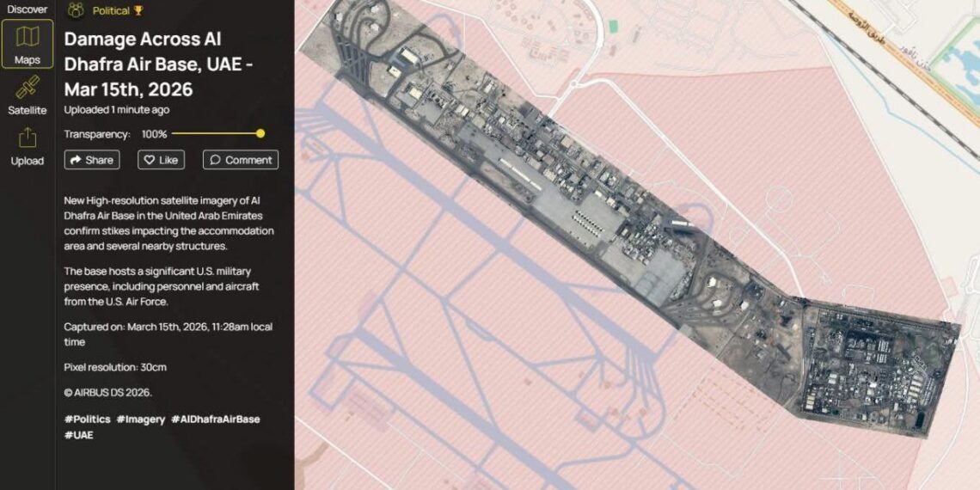Click the Transparency slider handle

point(260,134)
